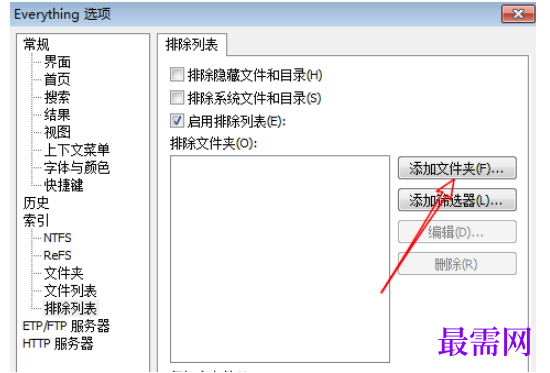Open the 视图 settings page

(x=57, y=132)
